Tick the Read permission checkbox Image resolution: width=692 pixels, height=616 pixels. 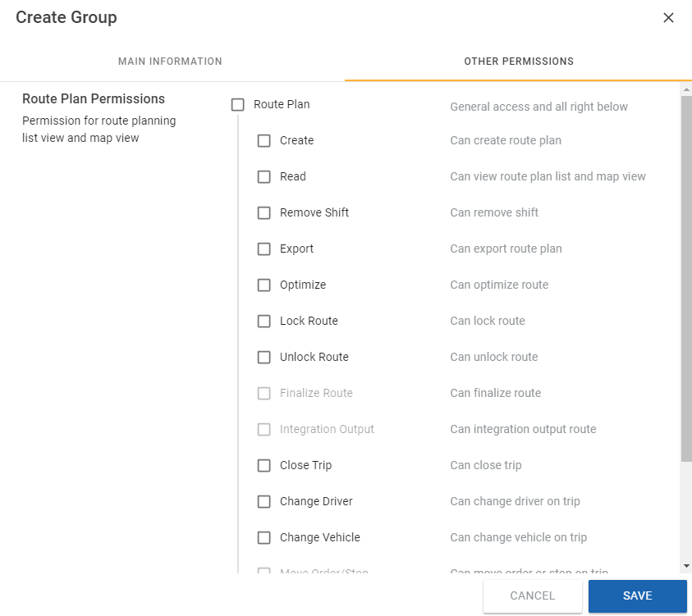click(x=264, y=177)
